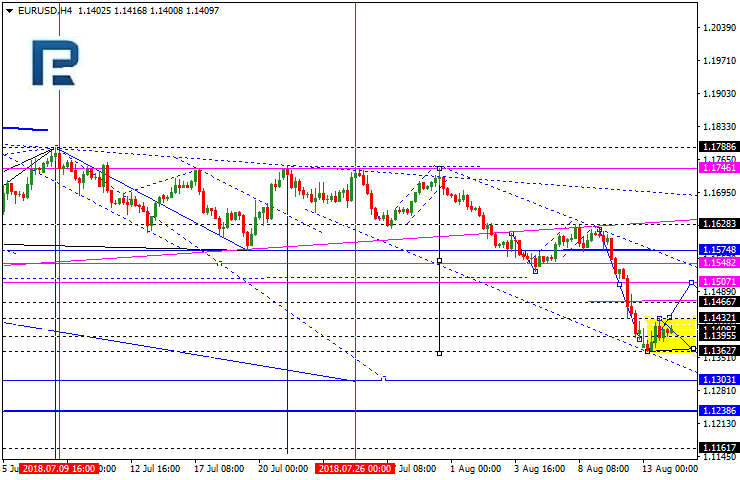
Task: Click the 2018.07.09 16:00 red date label
Action: [59, 469]
